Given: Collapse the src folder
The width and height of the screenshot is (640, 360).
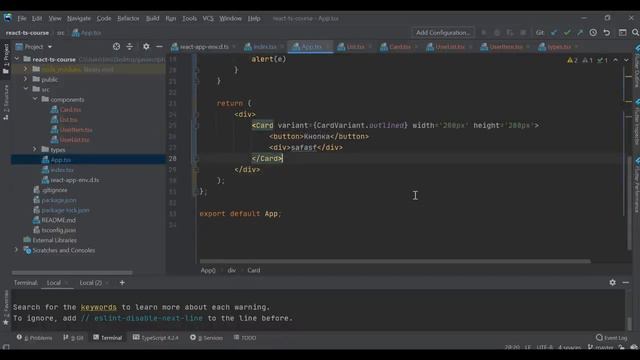Looking at the screenshot, I should pyautogui.click(x=26, y=89).
